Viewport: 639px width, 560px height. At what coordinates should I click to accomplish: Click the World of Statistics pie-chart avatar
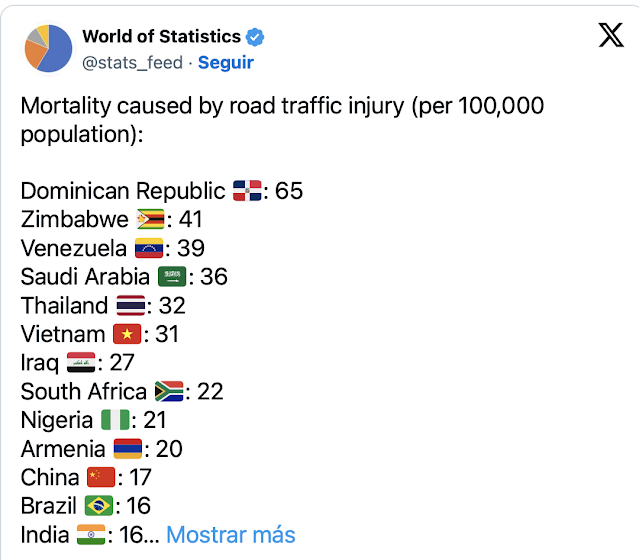(x=48, y=49)
